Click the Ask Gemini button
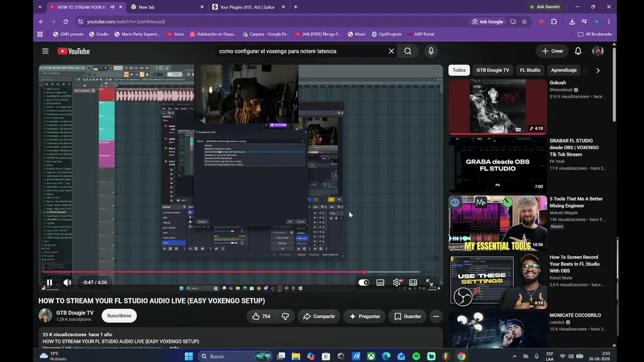 point(544,7)
